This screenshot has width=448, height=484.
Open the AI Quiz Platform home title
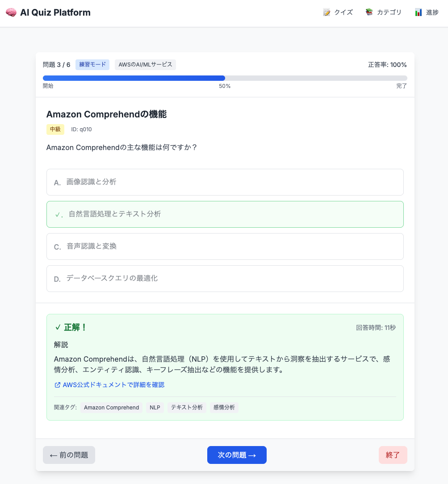pyautogui.click(x=55, y=13)
